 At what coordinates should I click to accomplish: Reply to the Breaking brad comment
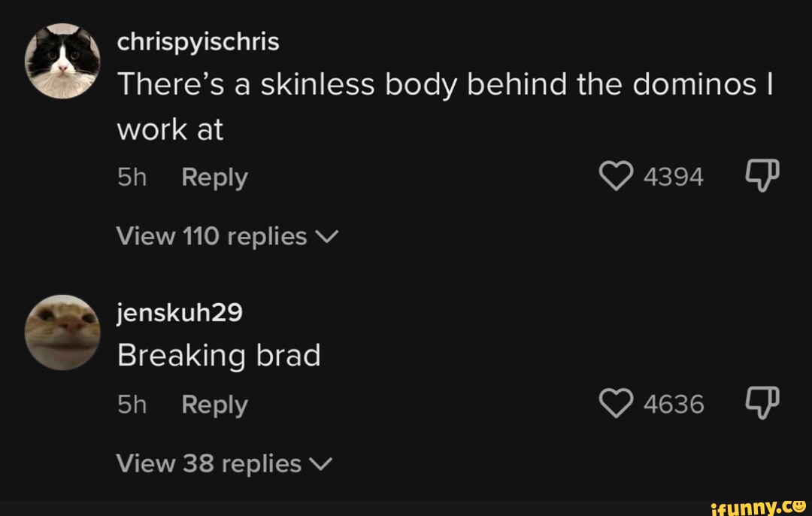(214, 405)
